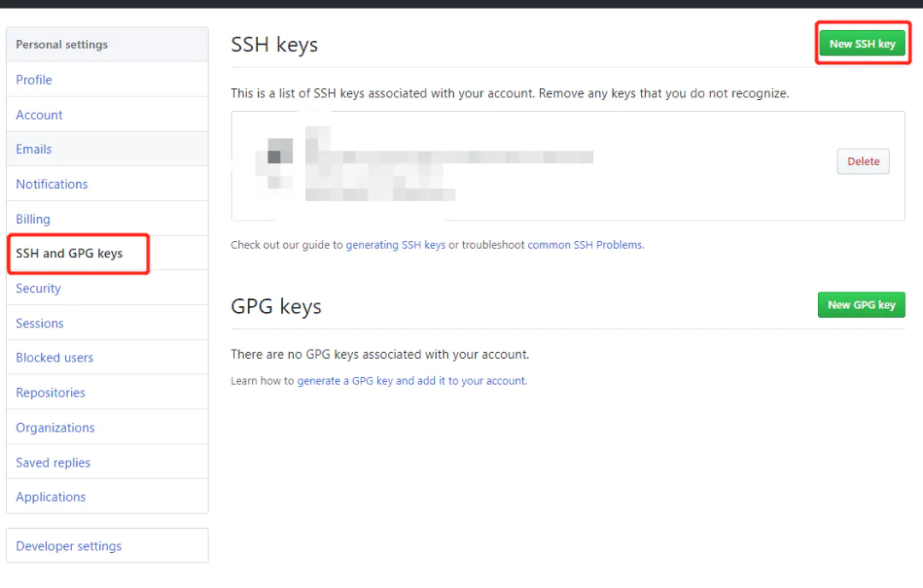This screenshot has width=923, height=588.
Task: Open Organizations settings
Action: point(56,427)
